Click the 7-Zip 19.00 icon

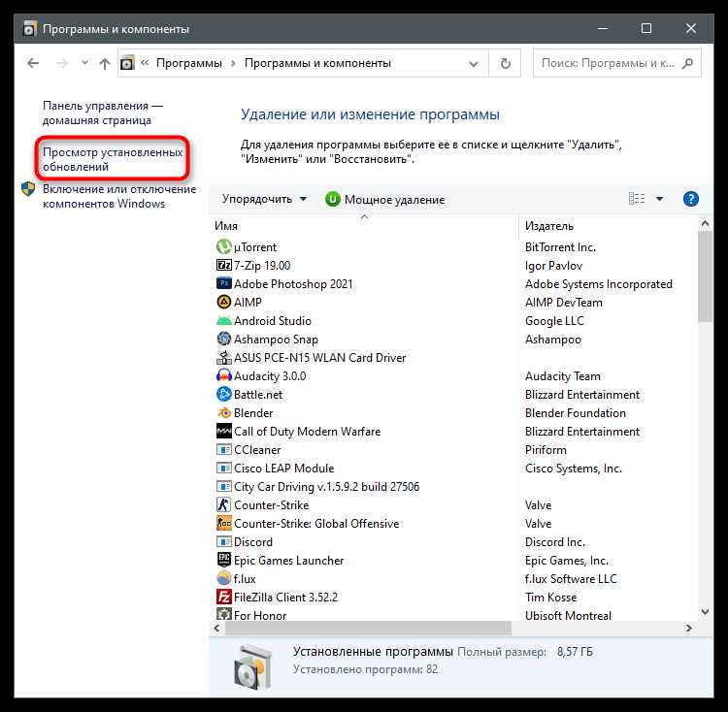224,266
